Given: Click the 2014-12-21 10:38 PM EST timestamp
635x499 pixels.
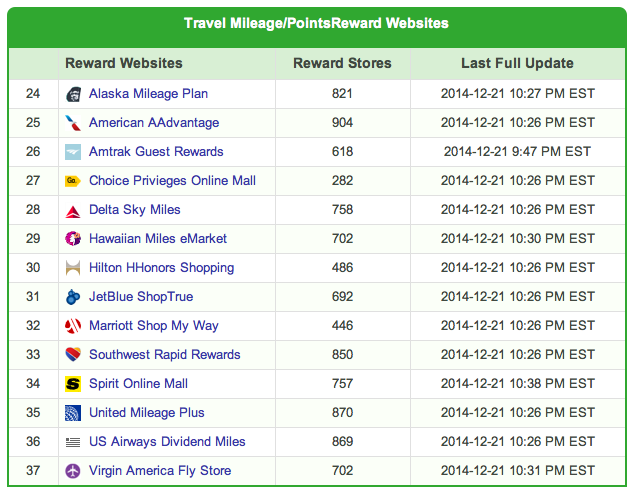Looking at the screenshot, I should [x=518, y=384].
